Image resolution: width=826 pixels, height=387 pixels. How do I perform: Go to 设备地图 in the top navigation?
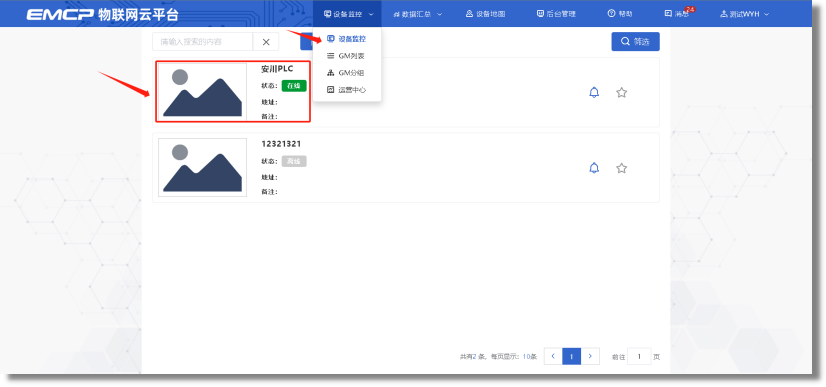click(x=485, y=14)
